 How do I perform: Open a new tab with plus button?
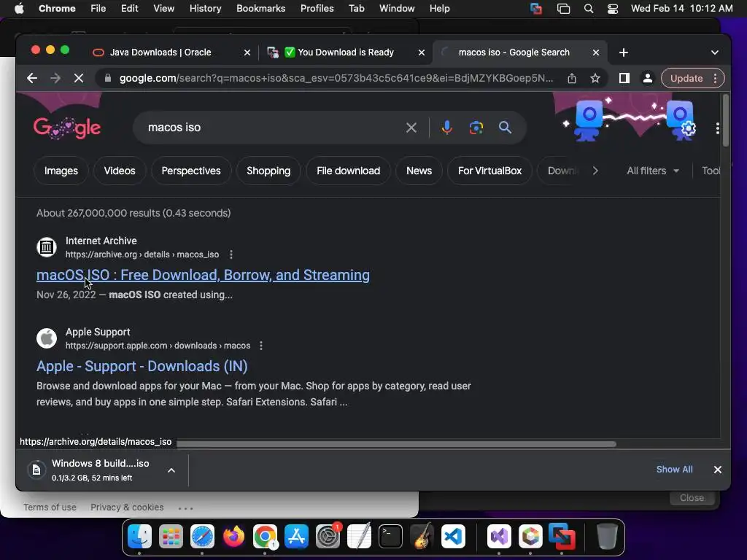pyautogui.click(x=624, y=52)
